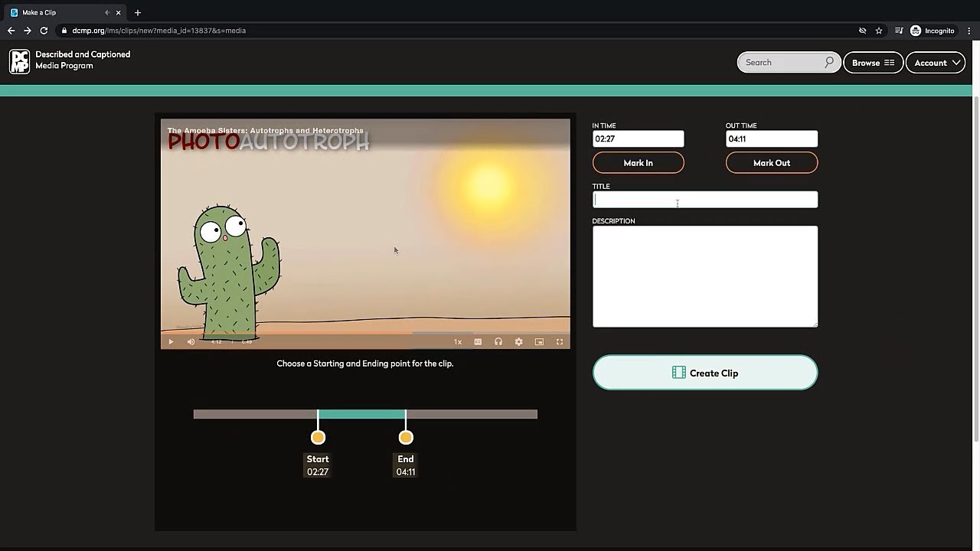Focus the In Time field

pyautogui.click(x=638, y=139)
